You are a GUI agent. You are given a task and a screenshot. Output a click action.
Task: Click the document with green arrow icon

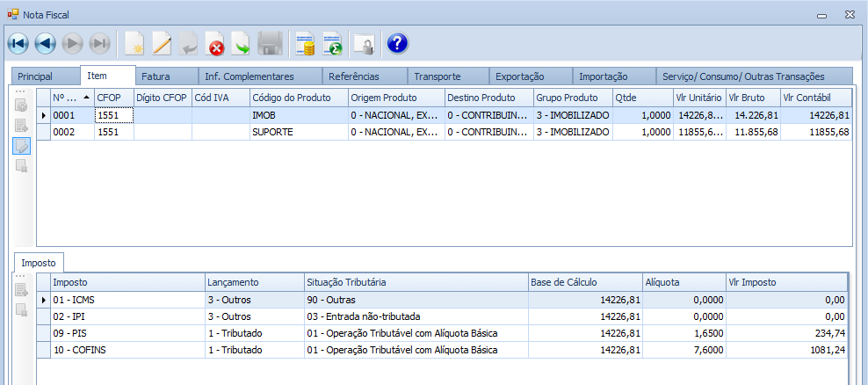pos(242,43)
